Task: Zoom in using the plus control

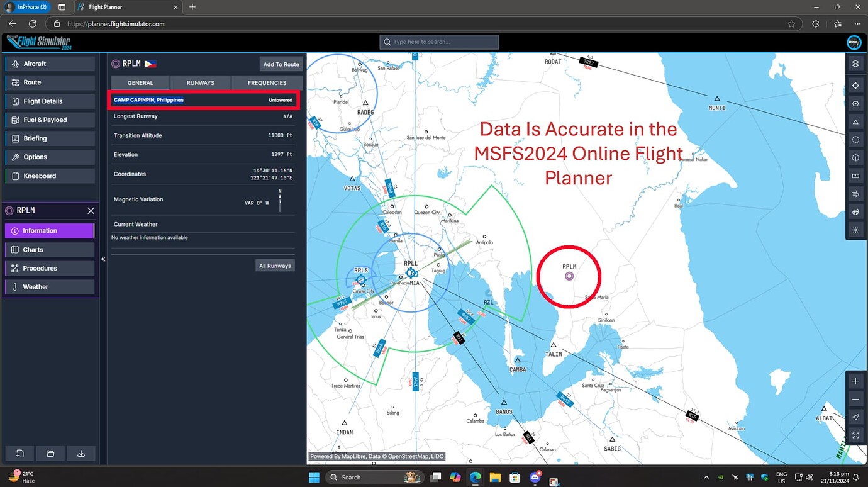Action: click(x=855, y=381)
